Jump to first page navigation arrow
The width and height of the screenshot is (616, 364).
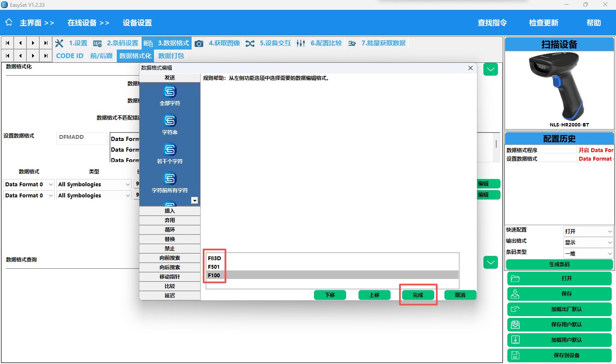pyautogui.click(x=8, y=43)
